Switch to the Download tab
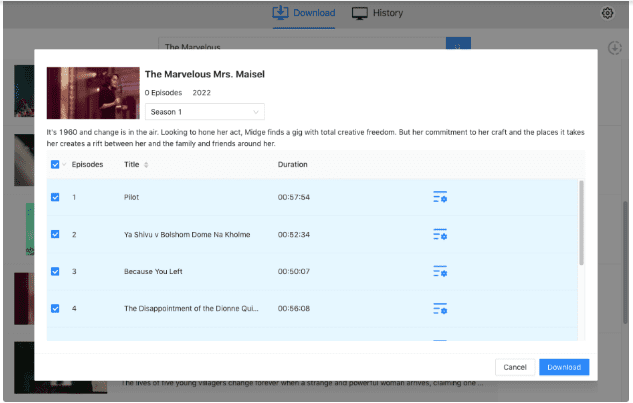Screen dimensions: 633x403 pos(305,13)
